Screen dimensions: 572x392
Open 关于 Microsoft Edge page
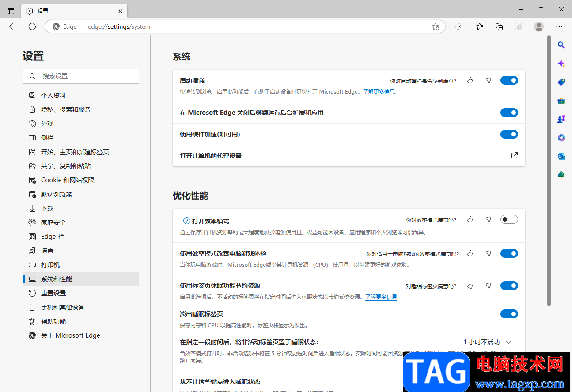[x=81, y=335]
